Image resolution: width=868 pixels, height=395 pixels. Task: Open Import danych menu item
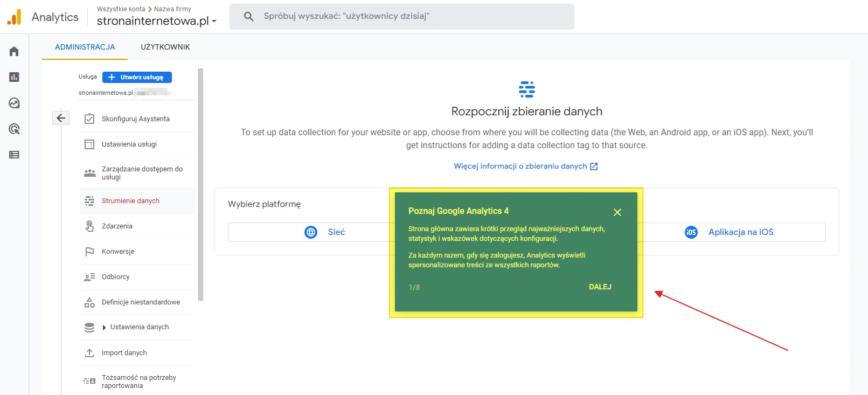click(x=137, y=353)
